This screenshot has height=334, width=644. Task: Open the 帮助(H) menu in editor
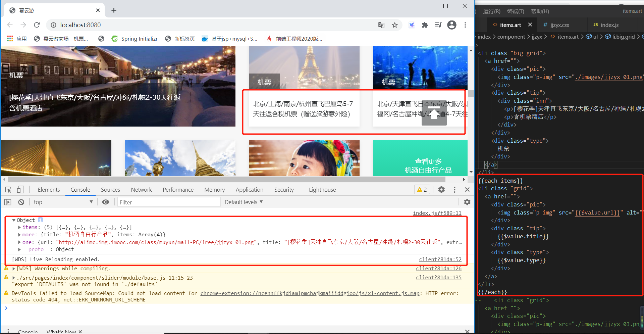coord(540,11)
